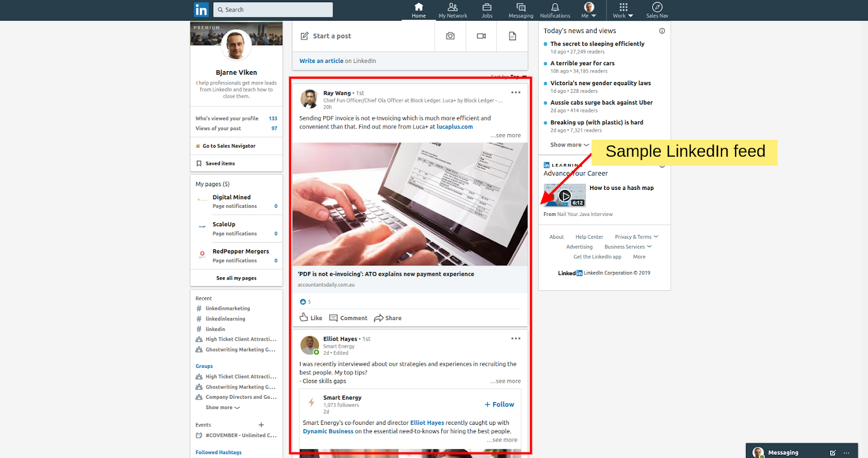
Task: Expand the Work apps grid dropdown
Action: tap(623, 10)
